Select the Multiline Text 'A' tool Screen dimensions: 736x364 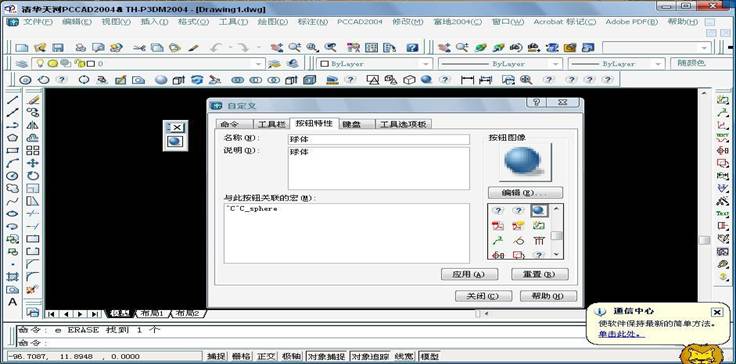click(x=12, y=302)
